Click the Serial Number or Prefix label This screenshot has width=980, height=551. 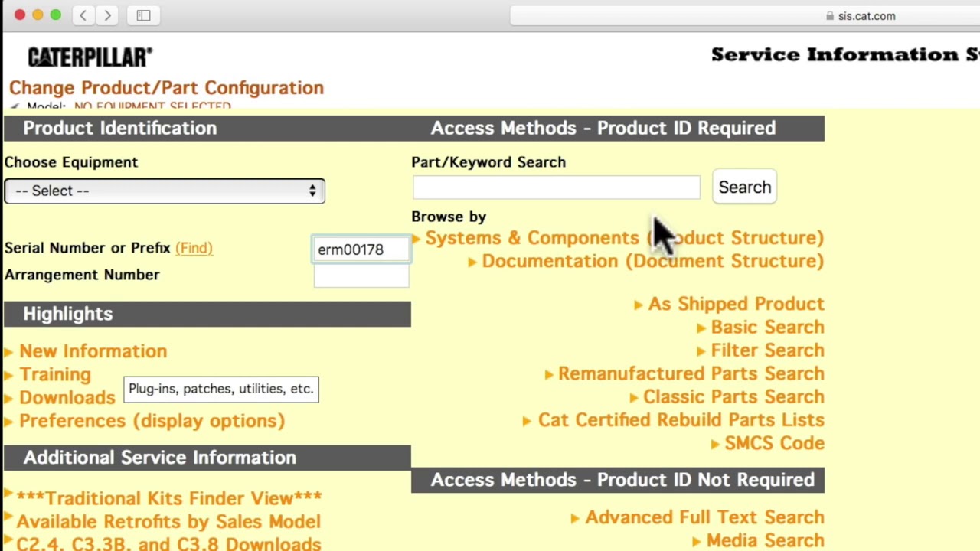coord(87,248)
